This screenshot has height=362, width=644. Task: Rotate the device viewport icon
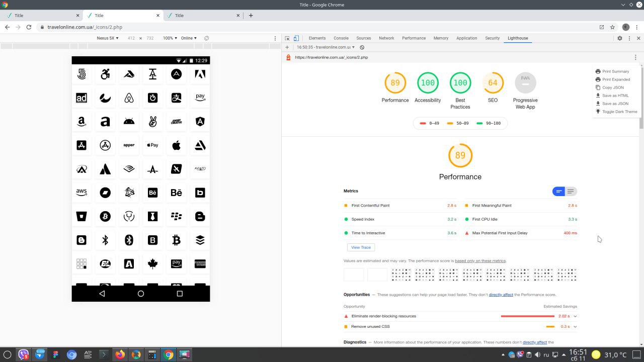pos(207,38)
